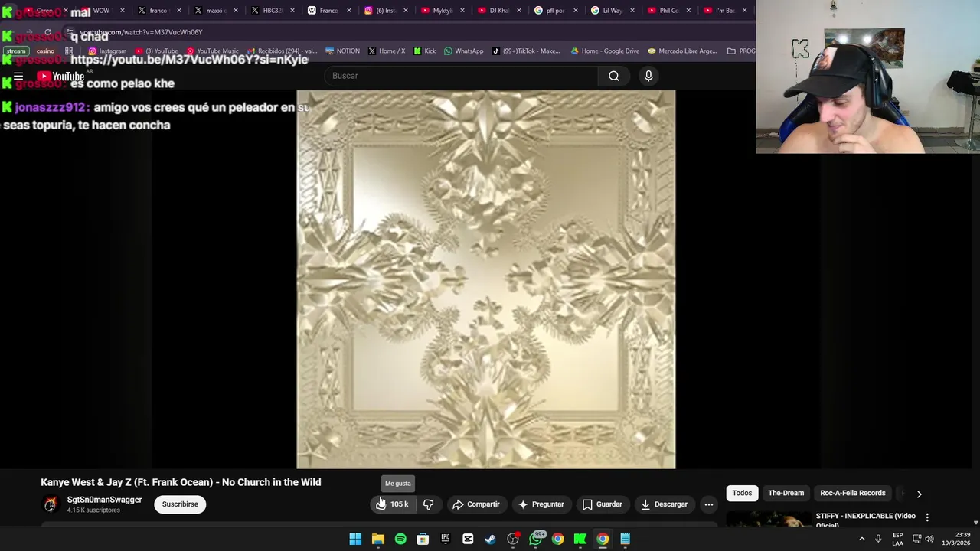The image size is (980, 551).
Task: Select the Todos filter chip
Action: (x=742, y=493)
